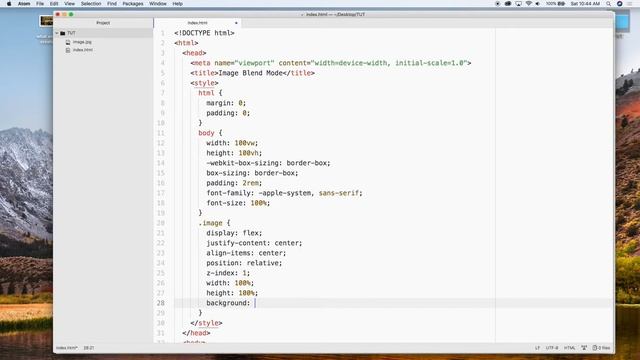Image resolution: width=640 pixels, height=360 pixels.
Task: Open the Edit menu
Action: 54,4
